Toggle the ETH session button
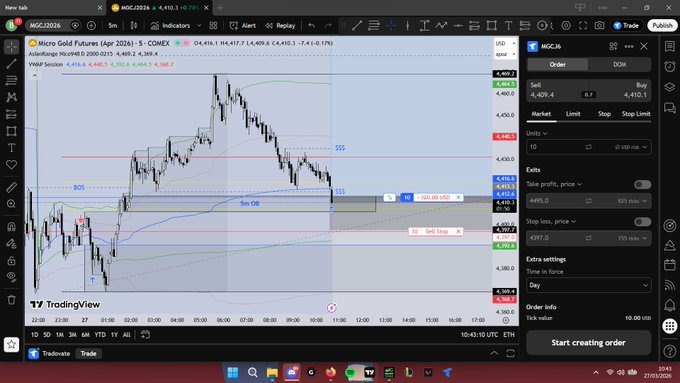Viewport: 680px width, 383px height. click(509, 335)
